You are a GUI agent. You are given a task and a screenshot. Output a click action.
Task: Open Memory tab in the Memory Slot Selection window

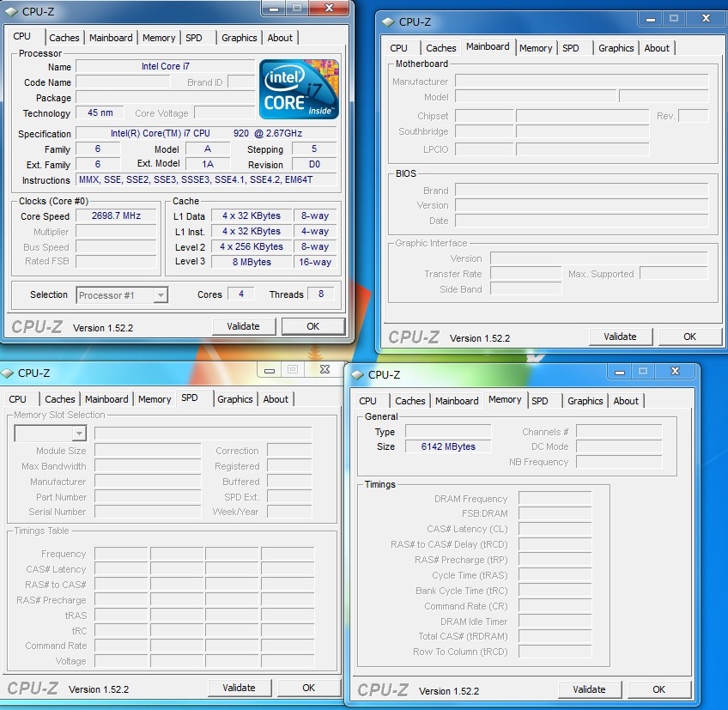pos(155,399)
